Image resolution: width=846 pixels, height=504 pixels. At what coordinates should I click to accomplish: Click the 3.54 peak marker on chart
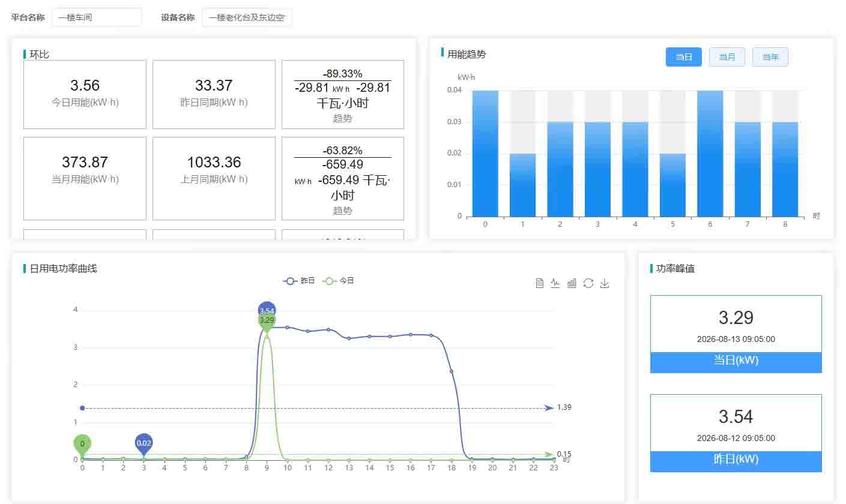(267, 308)
